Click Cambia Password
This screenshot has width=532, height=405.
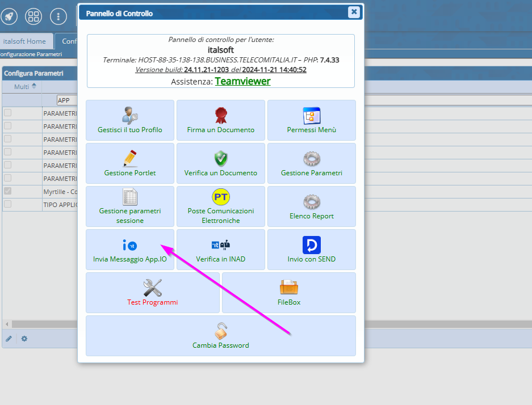pyautogui.click(x=220, y=336)
